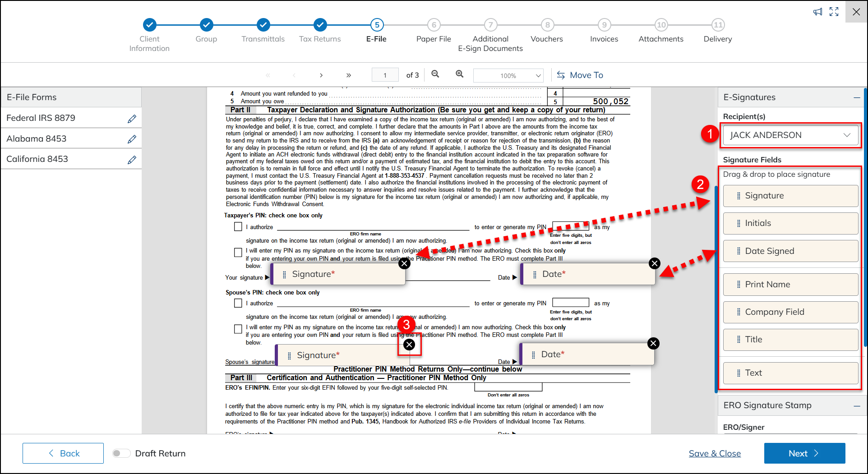Go to the Tax Returns step
868x474 pixels.
pos(320,25)
